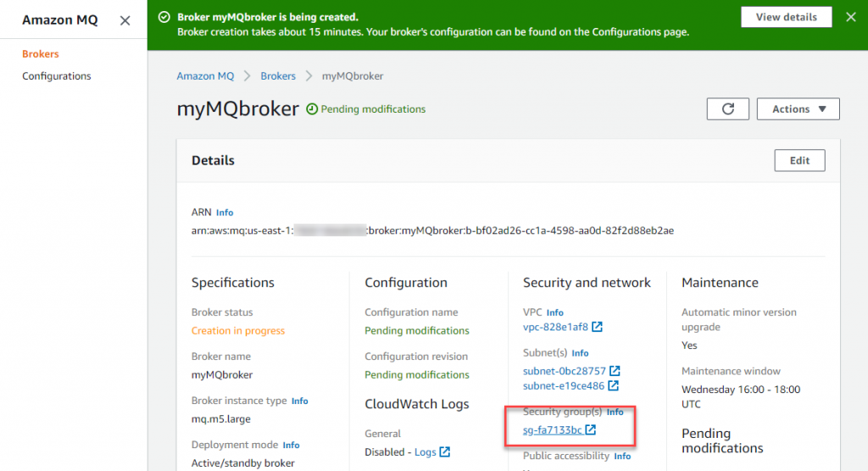The image size is (868, 471).
Task: Open external icon beside subnet-0bc28757
Action: 615,370
